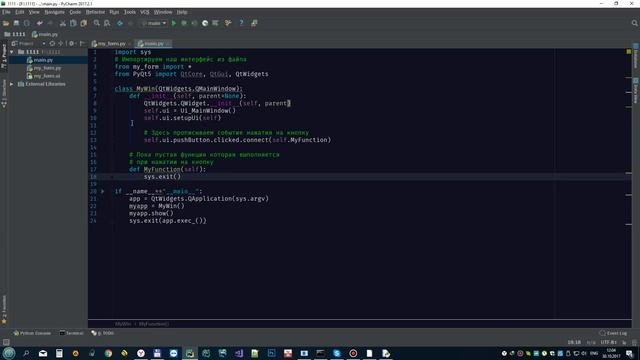Image resolution: width=640 pixels, height=360 pixels.
Task: Open the Refactor menu
Action: (96, 12)
